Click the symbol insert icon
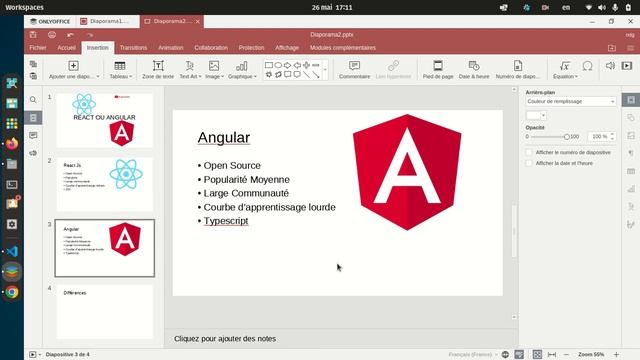The width and height of the screenshot is (640, 360). tap(587, 66)
